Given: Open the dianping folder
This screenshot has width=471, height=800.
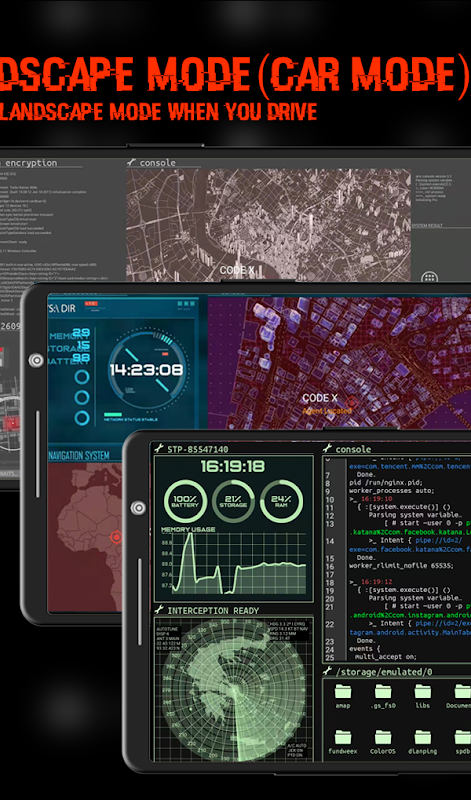Looking at the screenshot, I should tap(423, 742).
